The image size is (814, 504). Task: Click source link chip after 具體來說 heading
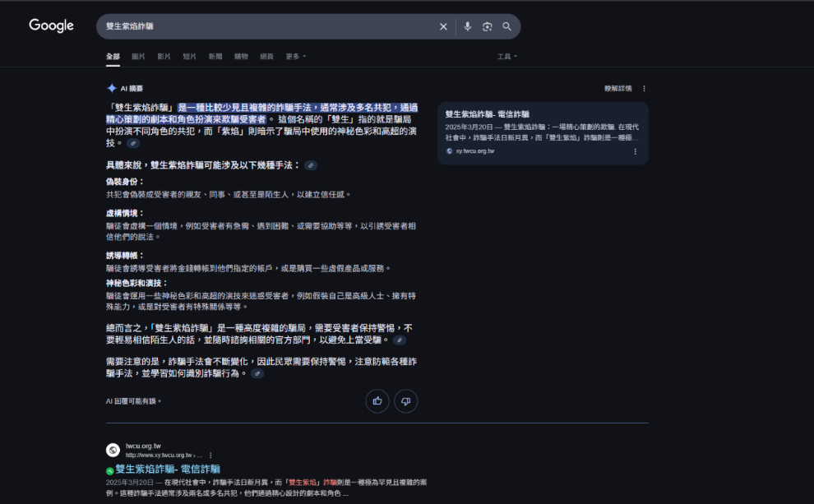click(310, 165)
